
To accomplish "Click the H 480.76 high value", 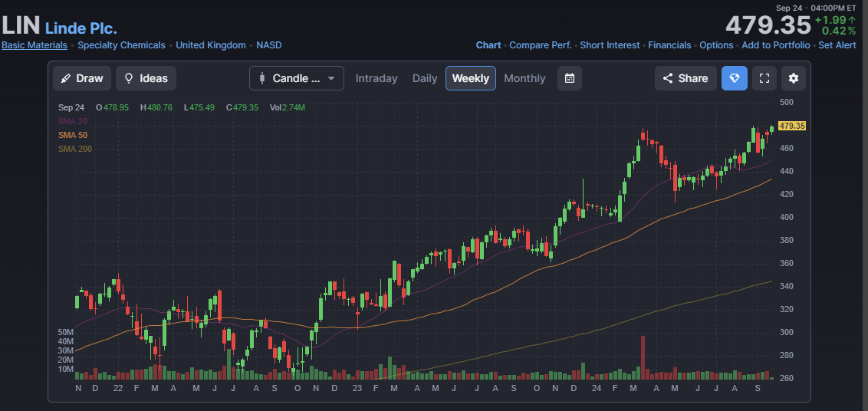I will pyautogui.click(x=156, y=107).
